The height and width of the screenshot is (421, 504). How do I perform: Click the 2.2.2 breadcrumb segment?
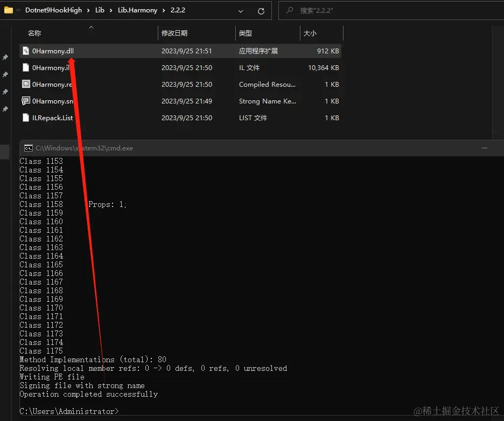pyautogui.click(x=178, y=10)
